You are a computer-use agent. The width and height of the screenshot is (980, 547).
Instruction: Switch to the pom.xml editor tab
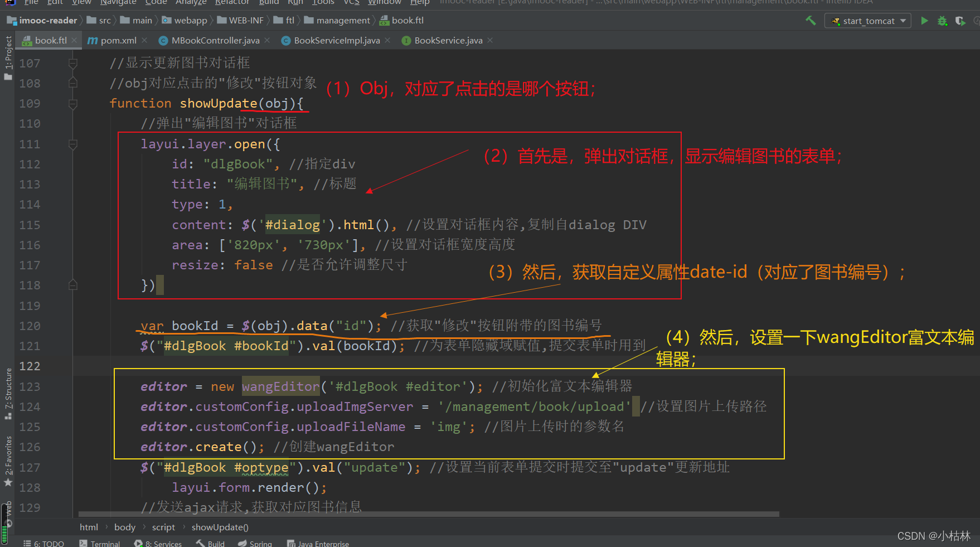(118, 40)
